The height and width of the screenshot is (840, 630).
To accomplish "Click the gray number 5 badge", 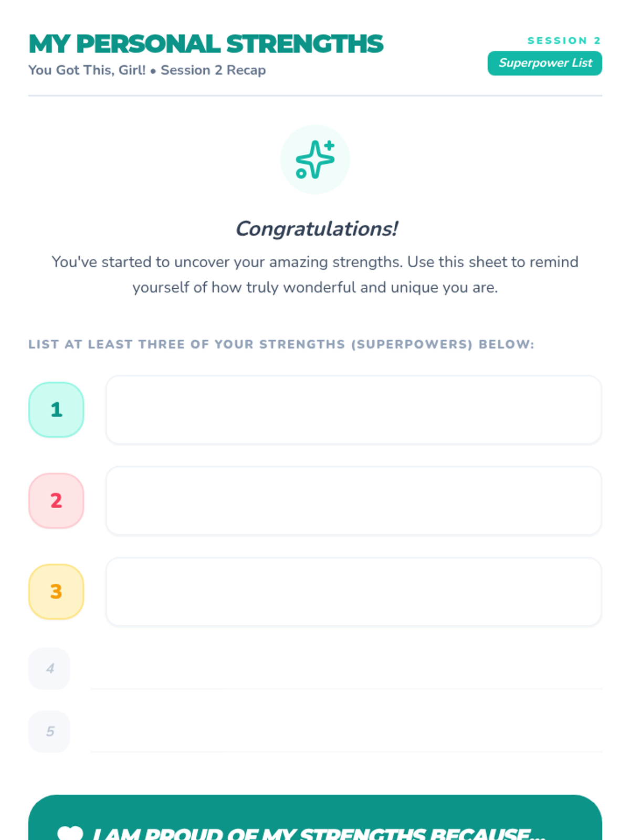I will 49,731.
